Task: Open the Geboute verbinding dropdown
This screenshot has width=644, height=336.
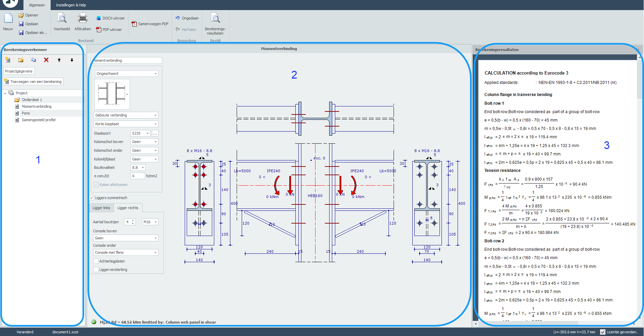Action: [x=126, y=115]
